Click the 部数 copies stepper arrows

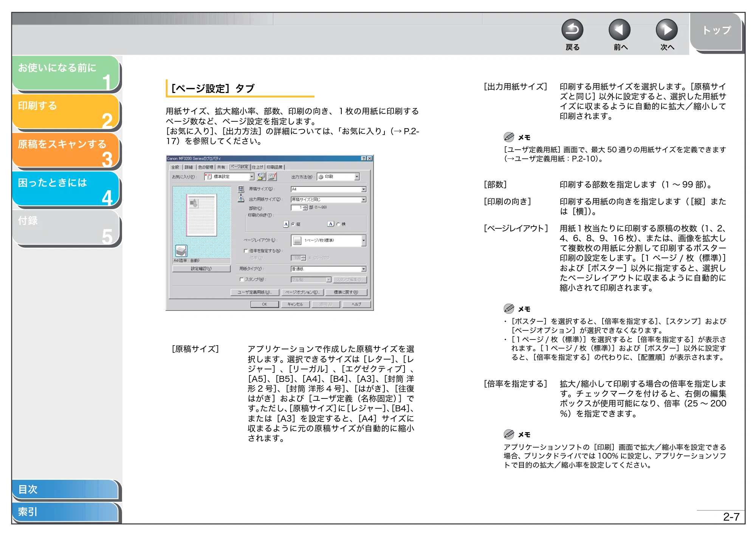[305, 208]
